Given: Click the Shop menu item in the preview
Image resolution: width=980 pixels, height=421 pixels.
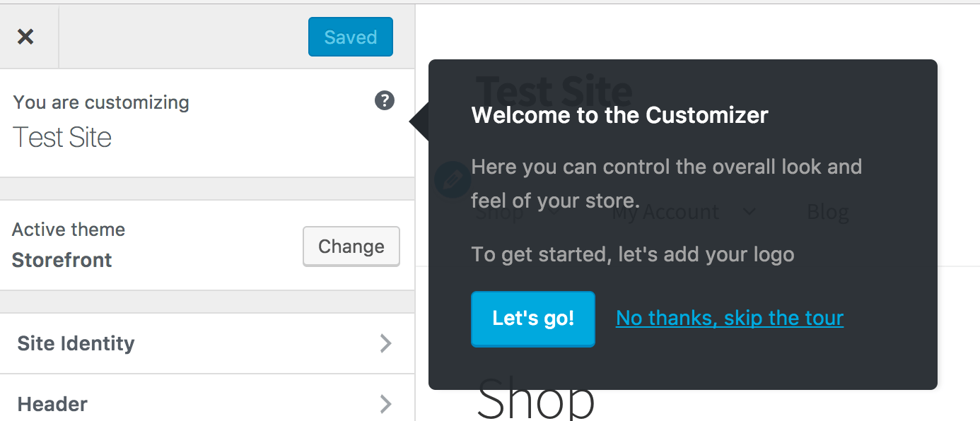Looking at the screenshot, I should (498, 211).
